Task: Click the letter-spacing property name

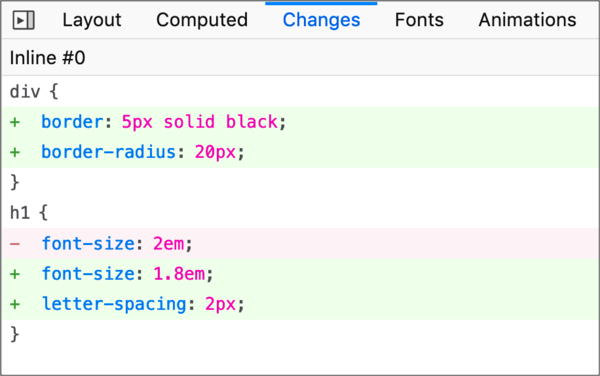Action: point(114,304)
